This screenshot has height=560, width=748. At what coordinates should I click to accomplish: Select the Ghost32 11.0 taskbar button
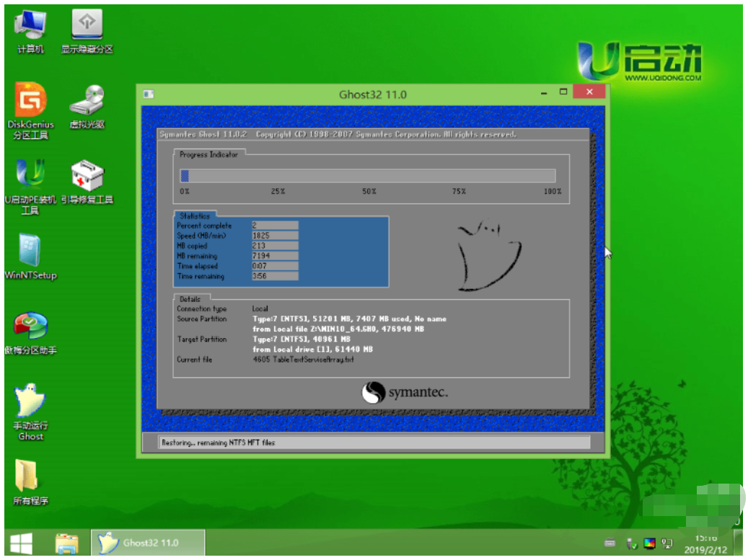pyautogui.click(x=148, y=543)
